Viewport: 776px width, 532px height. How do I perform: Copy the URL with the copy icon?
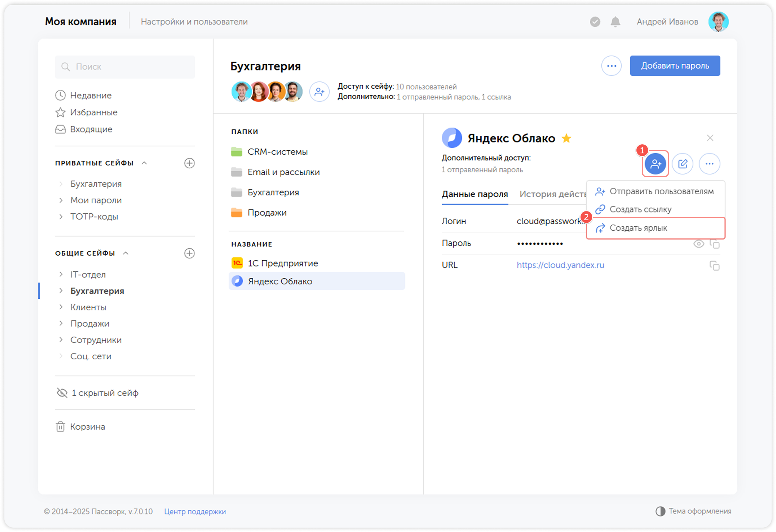714,265
